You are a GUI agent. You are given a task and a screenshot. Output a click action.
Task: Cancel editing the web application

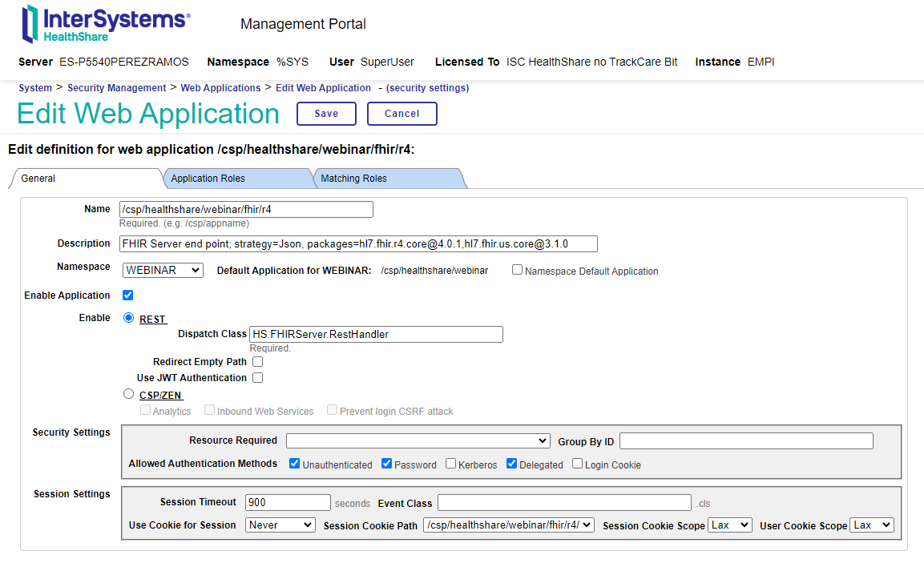[401, 114]
